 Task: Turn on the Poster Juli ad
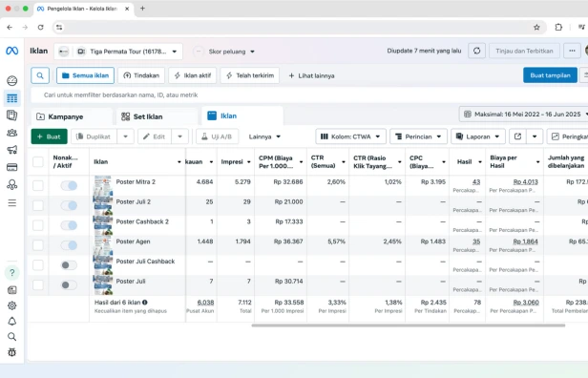[x=70, y=285]
